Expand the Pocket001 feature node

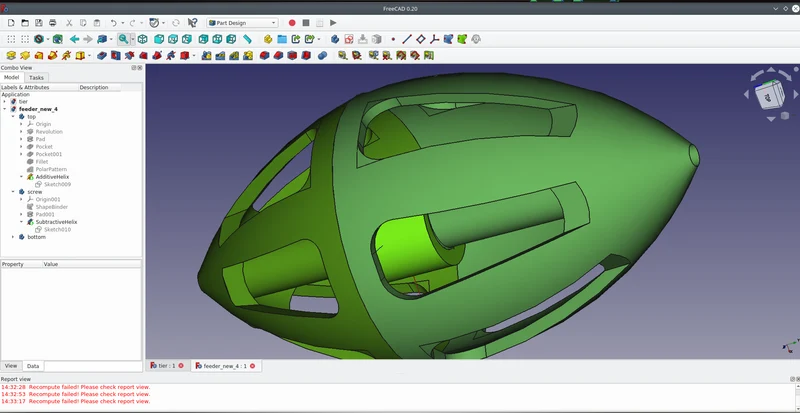[x=21, y=154]
